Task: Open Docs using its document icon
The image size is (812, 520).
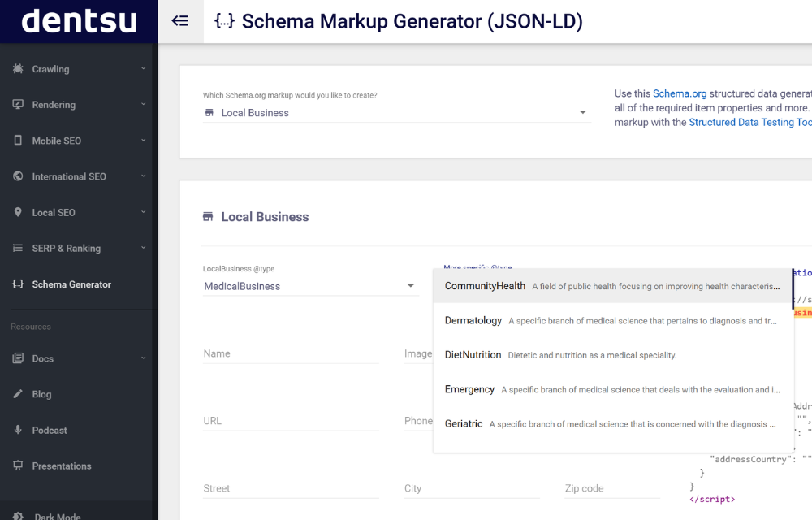Action: pos(17,358)
